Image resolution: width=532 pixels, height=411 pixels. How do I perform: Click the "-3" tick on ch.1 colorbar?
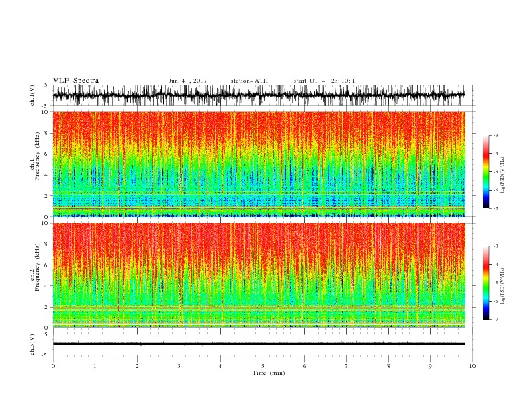(x=495, y=135)
